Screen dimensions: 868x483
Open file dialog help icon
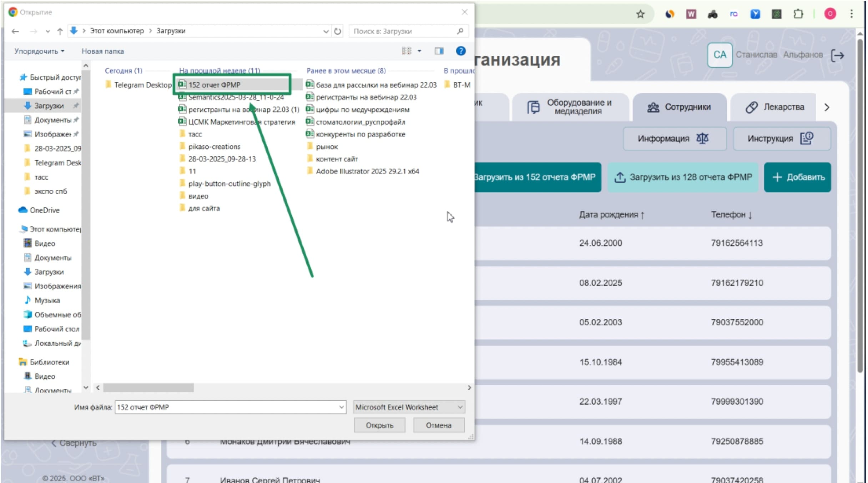[x=460, y=51]
